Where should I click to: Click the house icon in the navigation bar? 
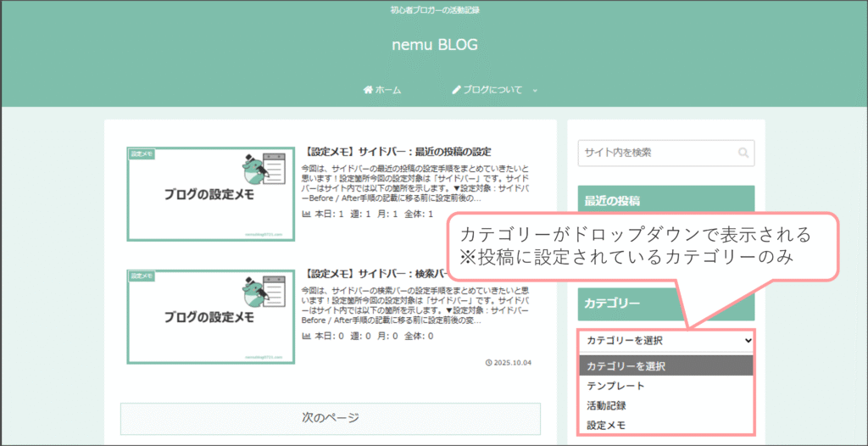pos(368,90)
